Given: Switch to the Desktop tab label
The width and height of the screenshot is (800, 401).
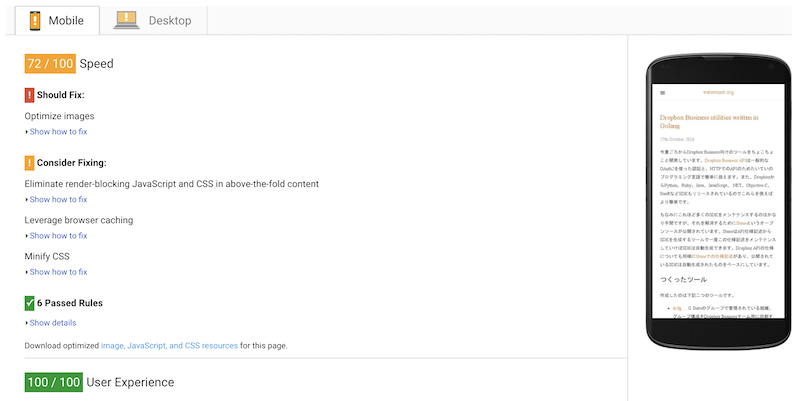Looking at the screenshot, I should click(170, 20).
